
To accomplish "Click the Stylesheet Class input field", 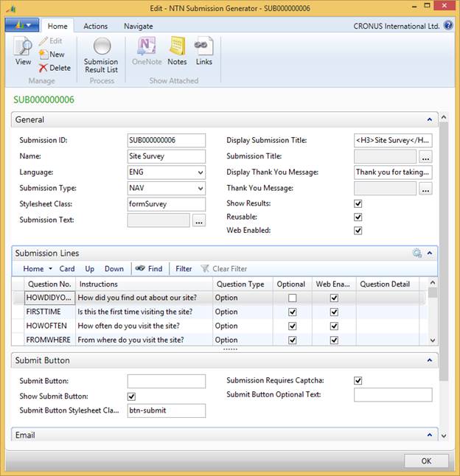I will tap(167, 204).
